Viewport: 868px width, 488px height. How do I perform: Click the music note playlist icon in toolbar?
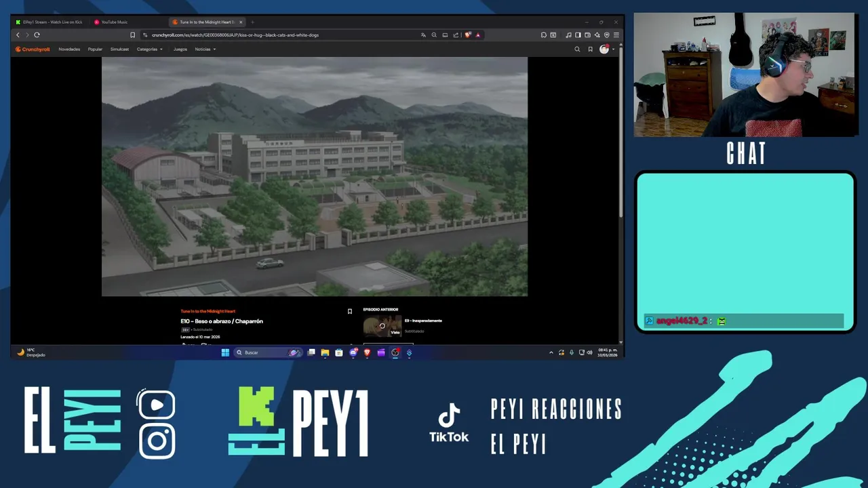[x=568, y=35]
